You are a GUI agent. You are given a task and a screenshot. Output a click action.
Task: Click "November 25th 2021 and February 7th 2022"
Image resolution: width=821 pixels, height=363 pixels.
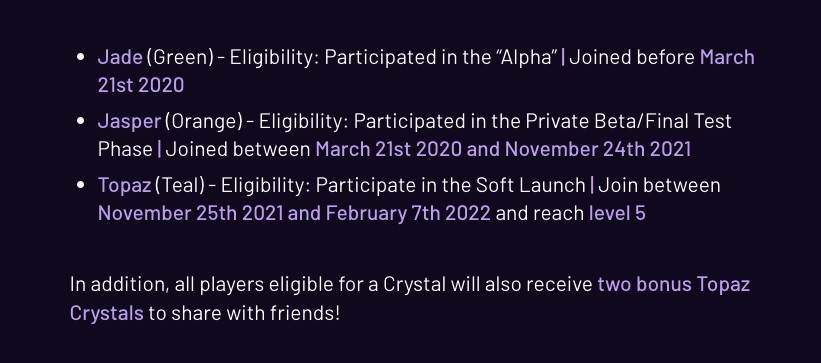coord(294,214)
